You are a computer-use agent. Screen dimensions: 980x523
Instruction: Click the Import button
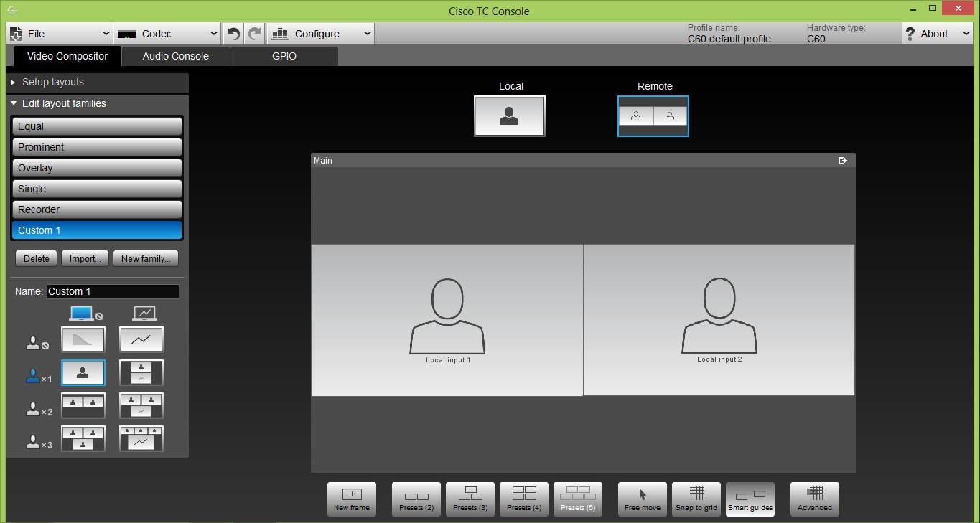coord(85,258)
